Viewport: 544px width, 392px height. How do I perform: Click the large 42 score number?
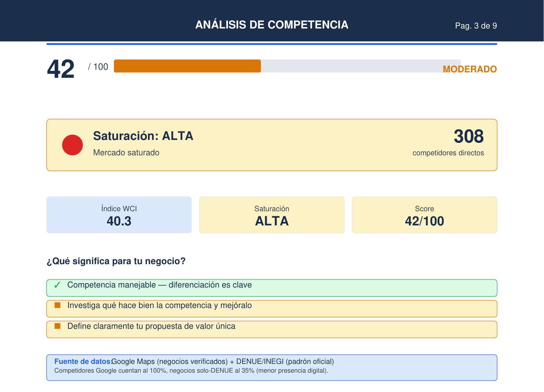pos(61,69)
